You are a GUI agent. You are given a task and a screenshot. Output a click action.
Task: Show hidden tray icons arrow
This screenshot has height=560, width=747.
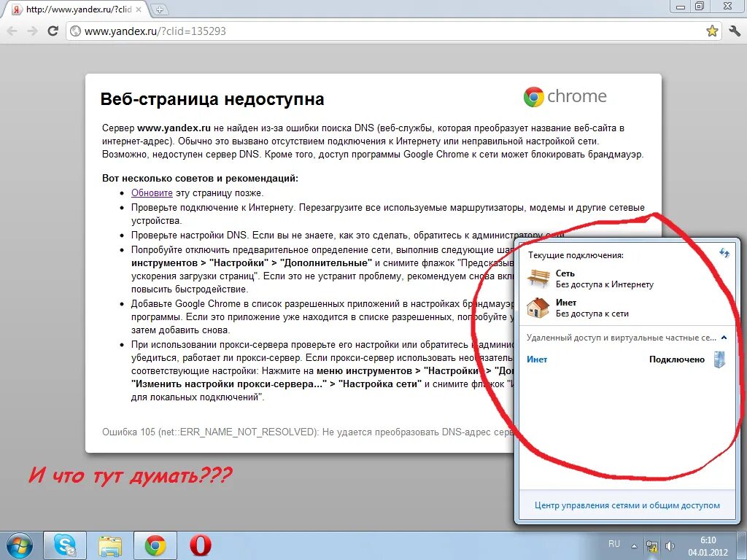coord(634,546)
